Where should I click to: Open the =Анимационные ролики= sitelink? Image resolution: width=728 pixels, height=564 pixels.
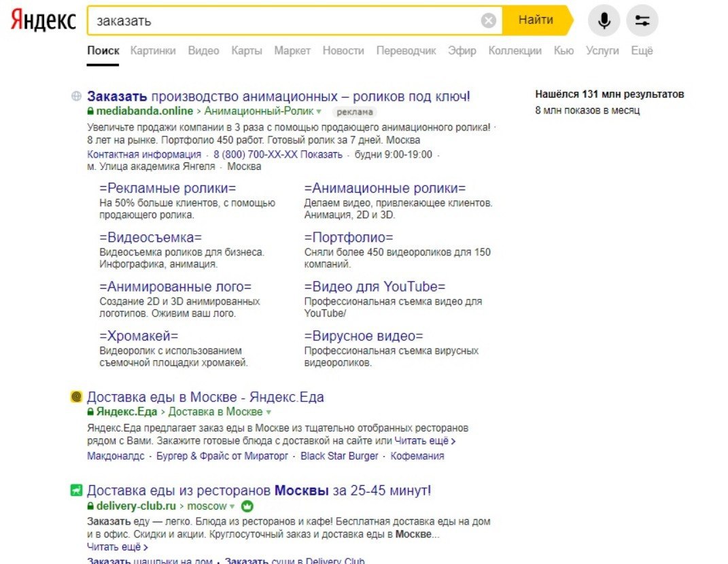pyautogui.click(x=385, y=188)
